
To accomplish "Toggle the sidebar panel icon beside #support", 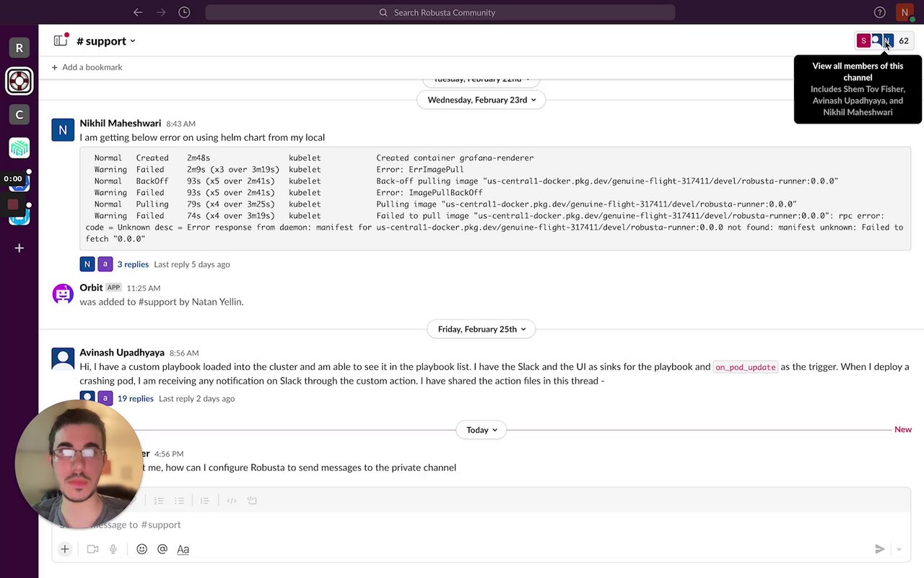I will pos(61,41).
